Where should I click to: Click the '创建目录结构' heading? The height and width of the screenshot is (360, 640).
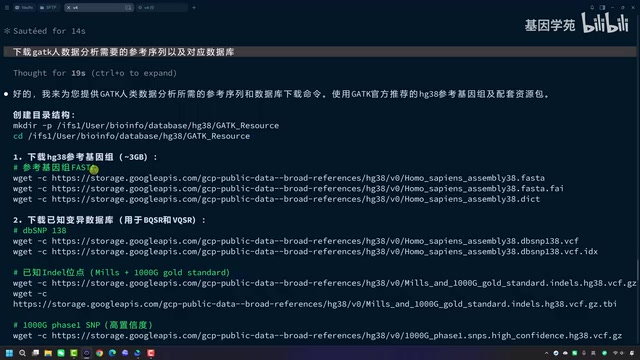tap(44, 115)
